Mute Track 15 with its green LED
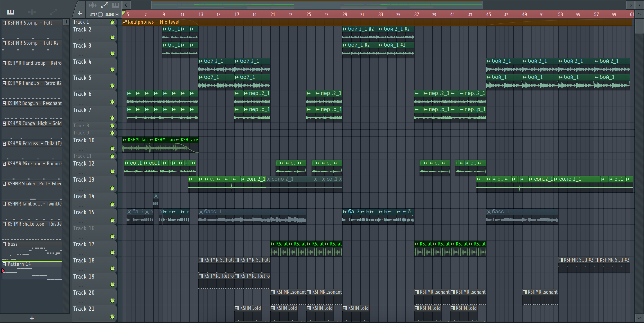Image resolution: width=644 pixels, height=323 pixels. (112, 220)
